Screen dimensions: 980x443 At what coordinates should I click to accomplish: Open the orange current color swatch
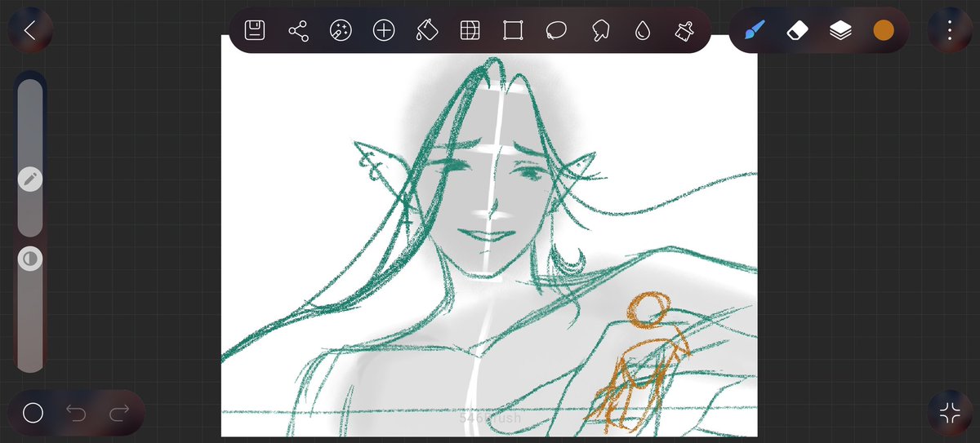pos(884,30)
